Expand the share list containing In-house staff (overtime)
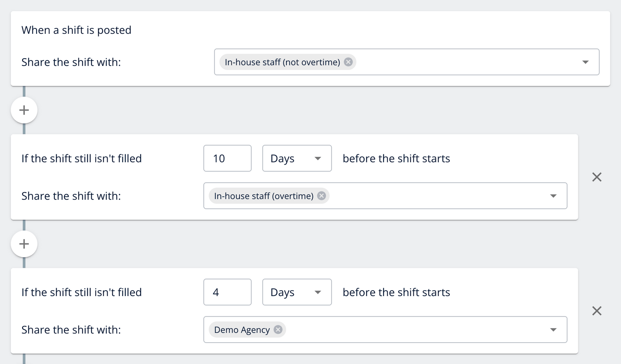Screen dimensions: 621x364 click(553, 196)
